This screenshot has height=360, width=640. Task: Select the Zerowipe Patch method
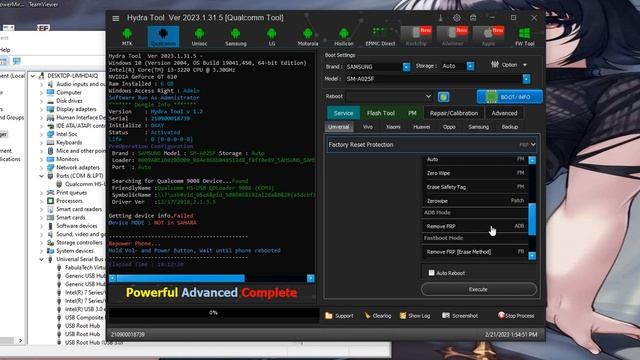coord(475,201)
